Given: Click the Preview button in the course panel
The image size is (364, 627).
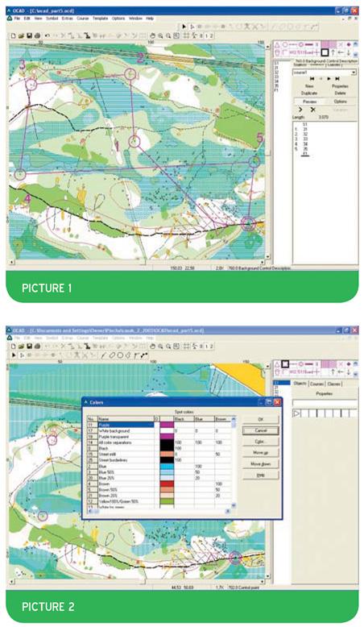Looking at the screenshot, I should pyautogui.click(x=309, y=102).
